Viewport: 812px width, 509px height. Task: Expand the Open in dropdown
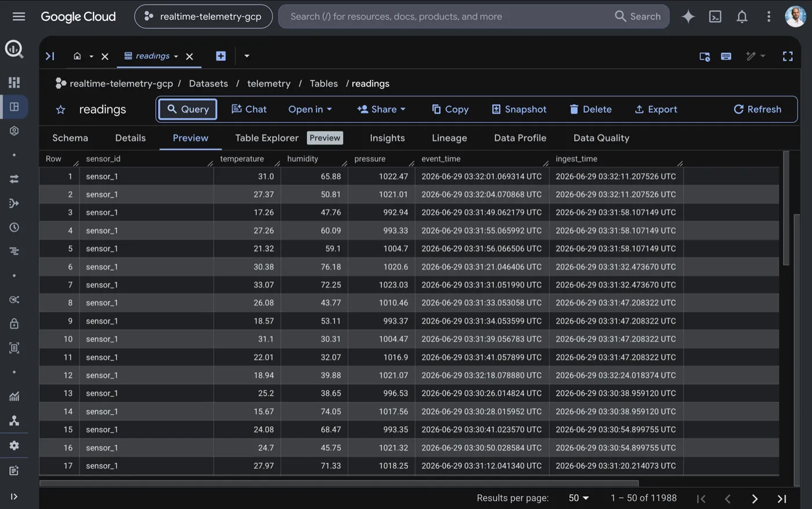(x=310, y=109)
